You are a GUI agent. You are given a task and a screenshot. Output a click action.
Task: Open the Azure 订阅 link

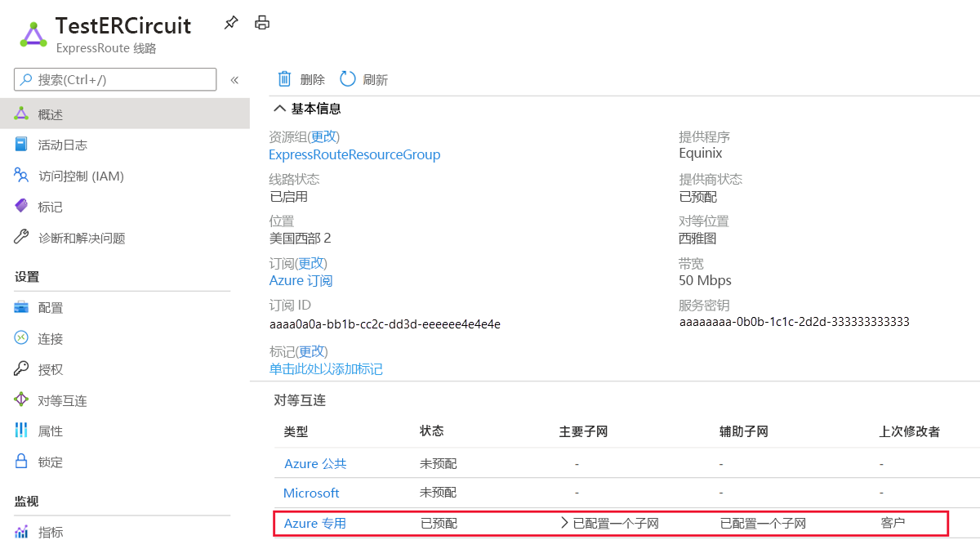click(301, 281)
